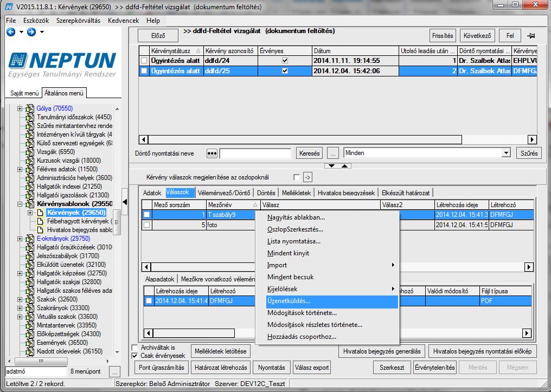Click the Döntő nyomtatási neve search field
The image size is (551, 392).
click(255, 153)
